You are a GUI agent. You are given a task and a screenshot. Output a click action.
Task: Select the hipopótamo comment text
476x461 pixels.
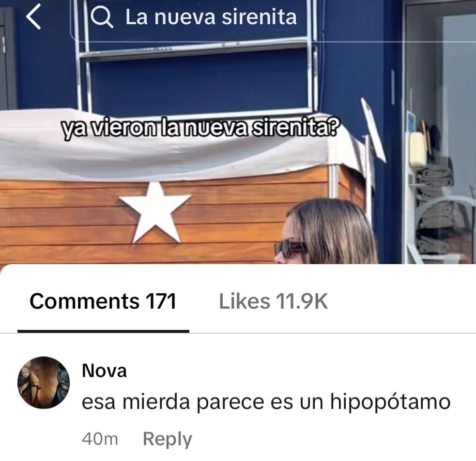(266, 402)
